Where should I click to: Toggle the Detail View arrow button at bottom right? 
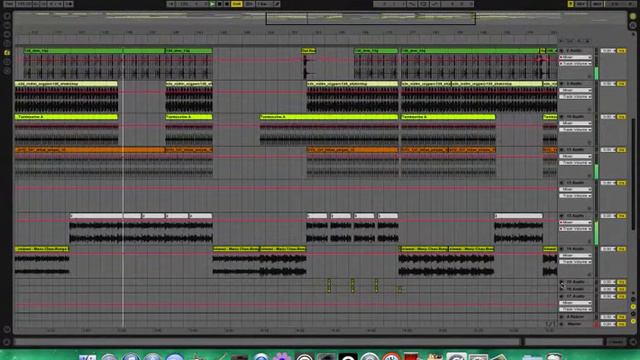(x=633, y=342)
